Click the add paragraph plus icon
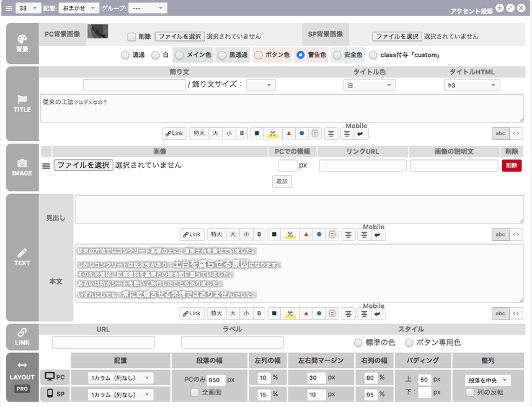This screenshot has height=407, width=532. pyautogui.click(x=499, y=8)
